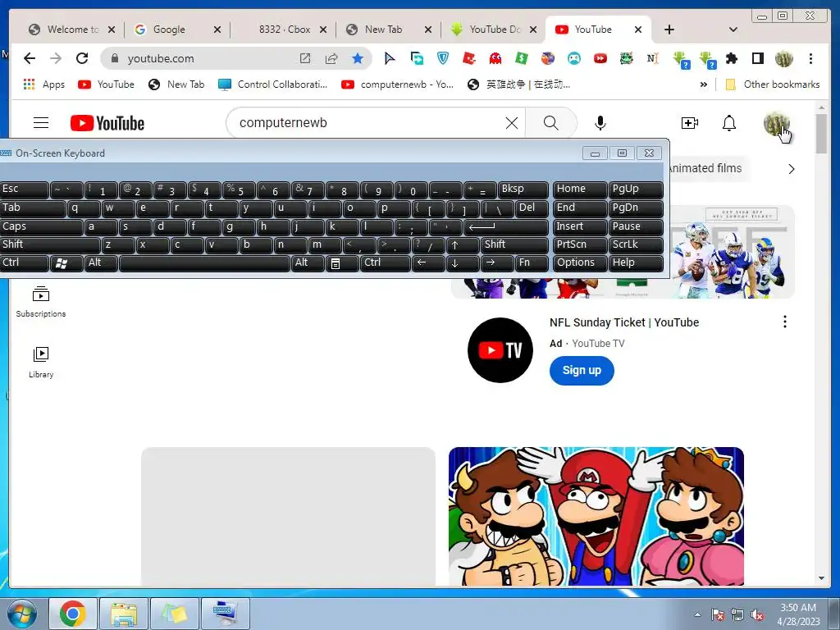Open Chrome extensions puzzle icon
Screen dimensions: 840x630
tap(732, 58)
